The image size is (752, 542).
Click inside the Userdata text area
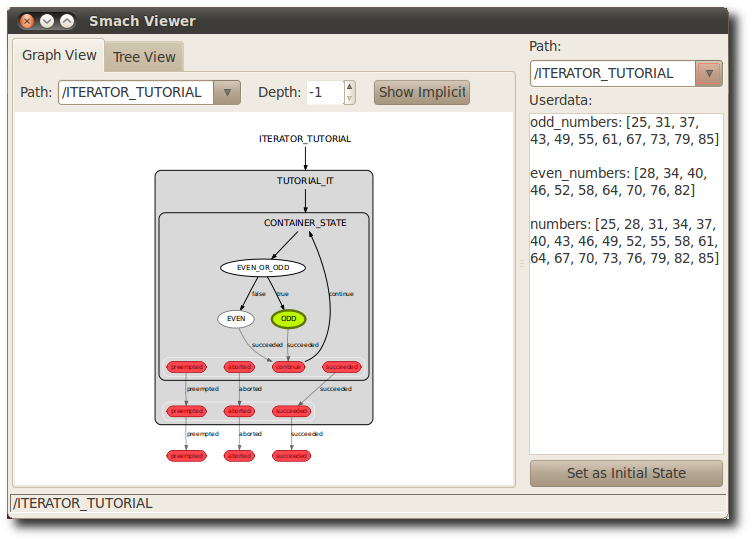pyautogui.click(x=625, y=350)
